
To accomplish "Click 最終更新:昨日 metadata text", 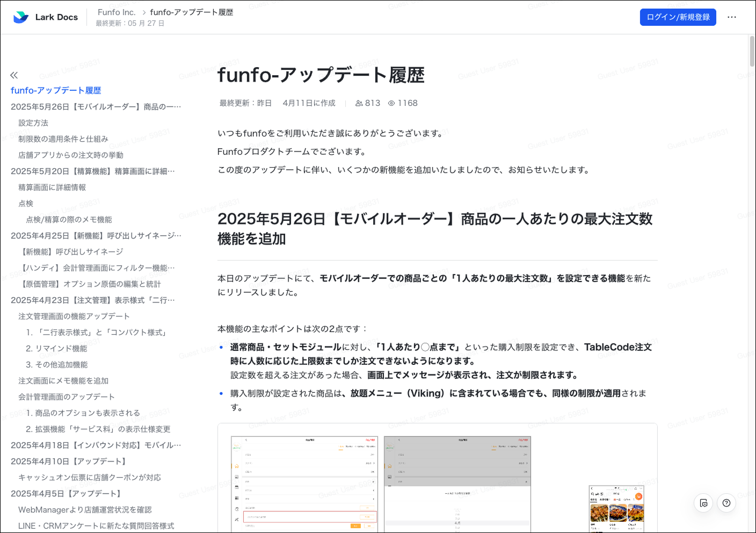I will (x=245, y=103).
